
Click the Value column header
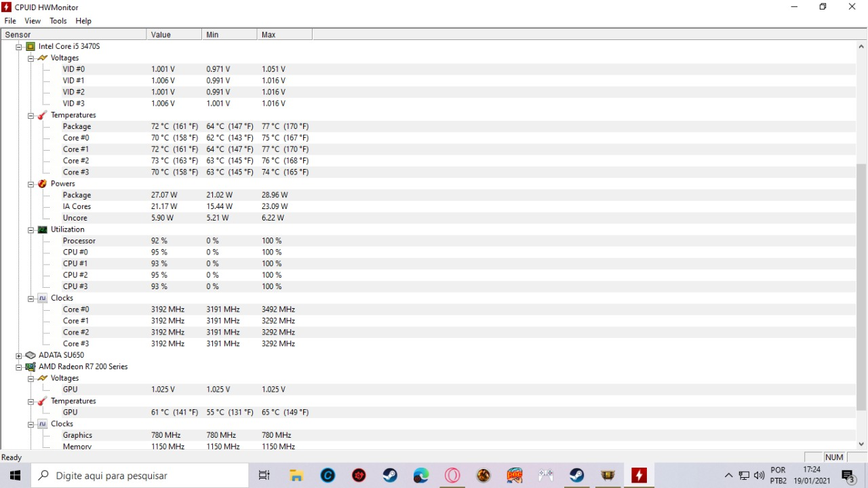tap(174, 35)
